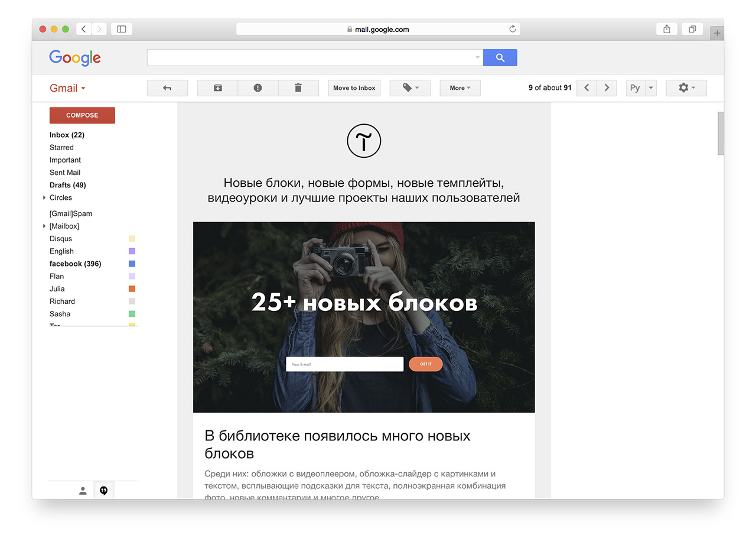Click the Move to Inbox button
Viewport: 756px width, 545px height.
click(x=354, y=88)
